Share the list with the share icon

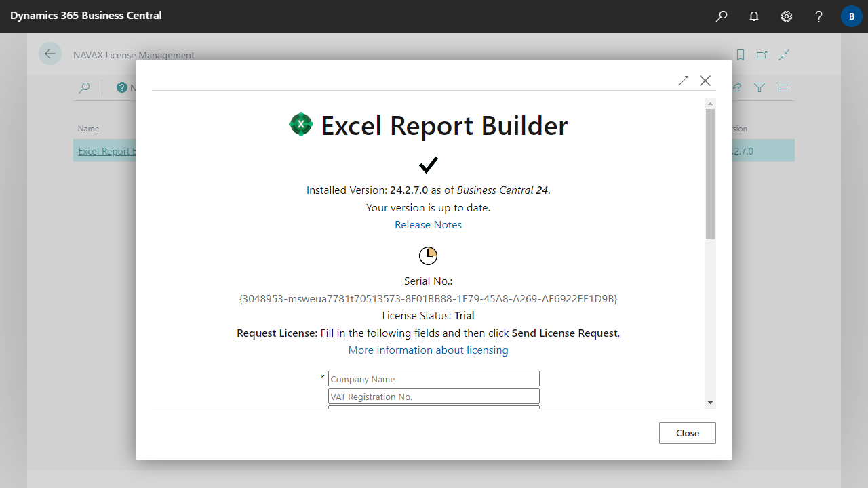click(736, 87)
